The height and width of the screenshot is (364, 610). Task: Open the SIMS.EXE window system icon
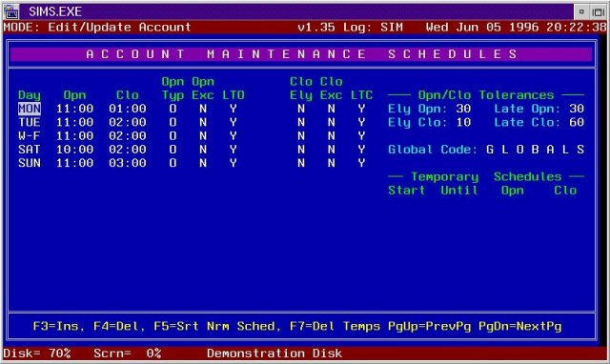coord(11,11)
